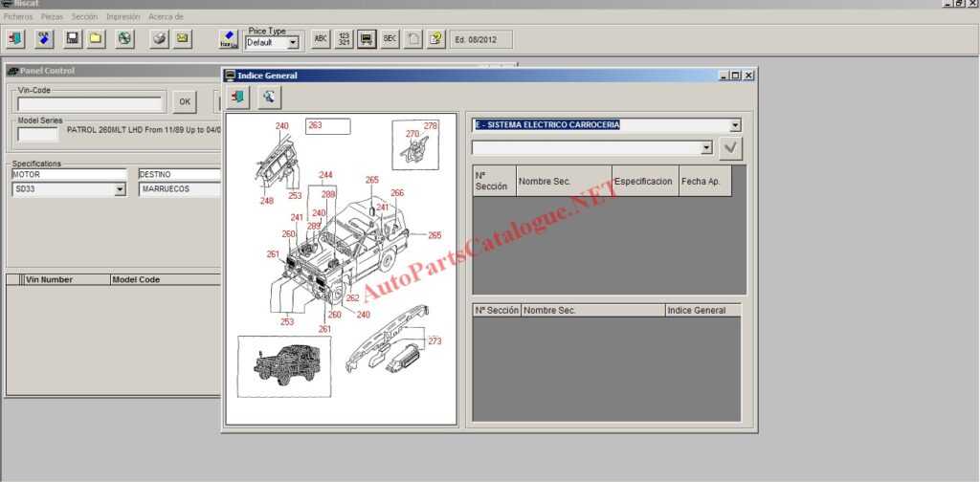Image resolution: width=980 pixels, height=482 pixels.
Task: Click the checkmark confirm button
Action: coord(730,148)
